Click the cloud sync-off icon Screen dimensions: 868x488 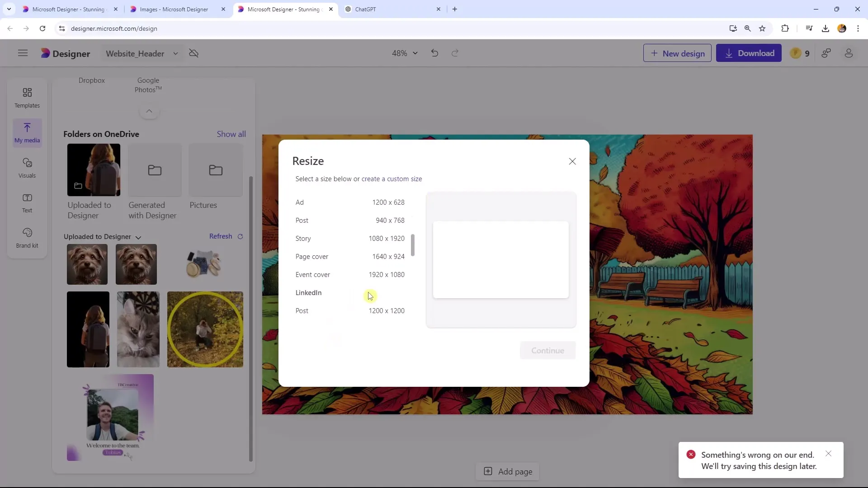[x=193, y=53]
